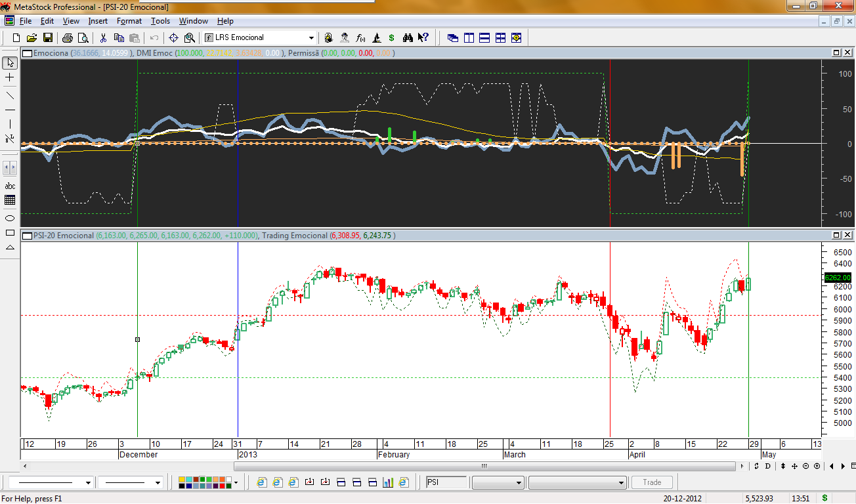Open the Tools menu
This screenshot has width=856, height=504.
point(161,21)
